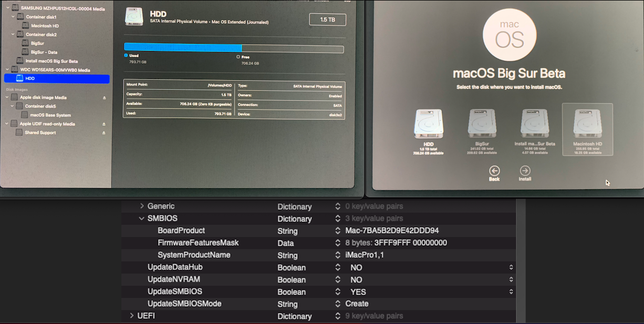Click the Available 706.24 GB cell
Image resolution: width=644 pixels, height=324 pixels.
coord(179,104)
